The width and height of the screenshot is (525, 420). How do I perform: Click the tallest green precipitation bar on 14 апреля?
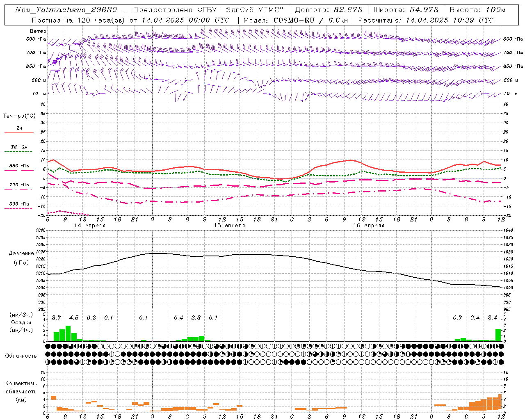coord(68,333)
